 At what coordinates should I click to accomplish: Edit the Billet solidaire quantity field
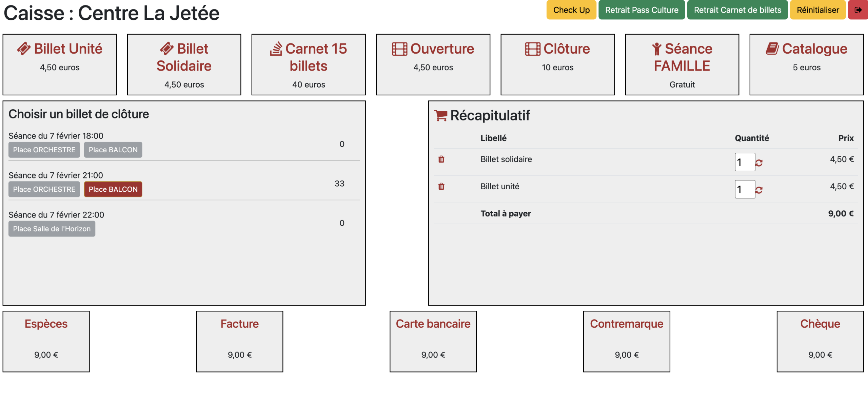point(744,162)
